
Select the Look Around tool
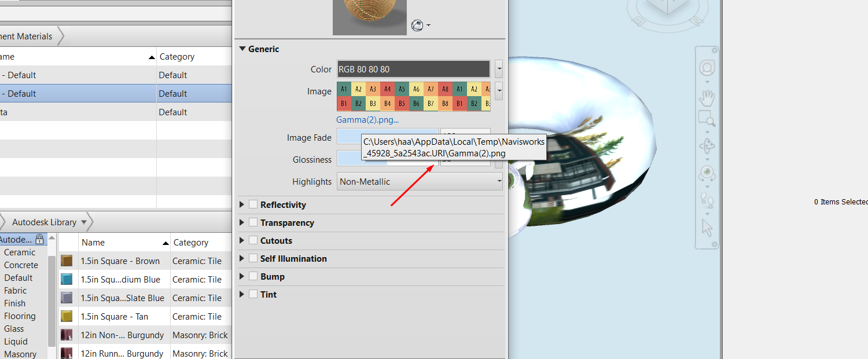pyautogui.click(x=707, y=173)
